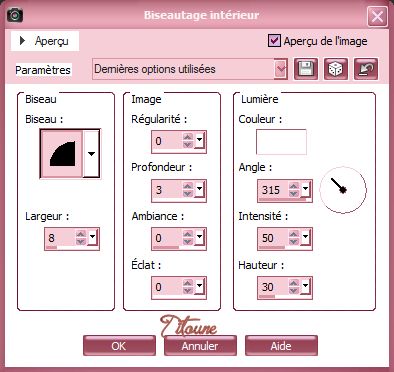Select the Biseau shape thumbnail
The image size is (394, 372).
coord(61,154)
